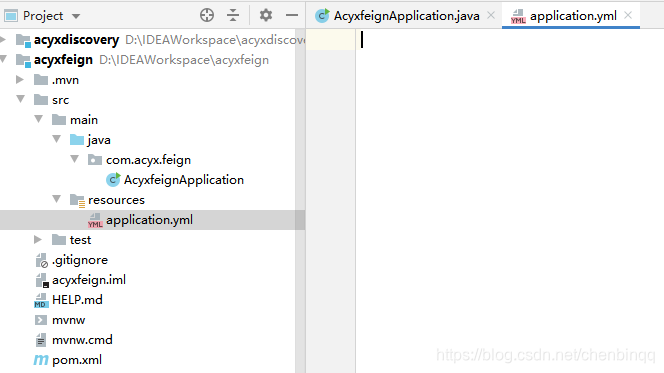Click the YML icon on application.yml tab

[x=518, y=16]
